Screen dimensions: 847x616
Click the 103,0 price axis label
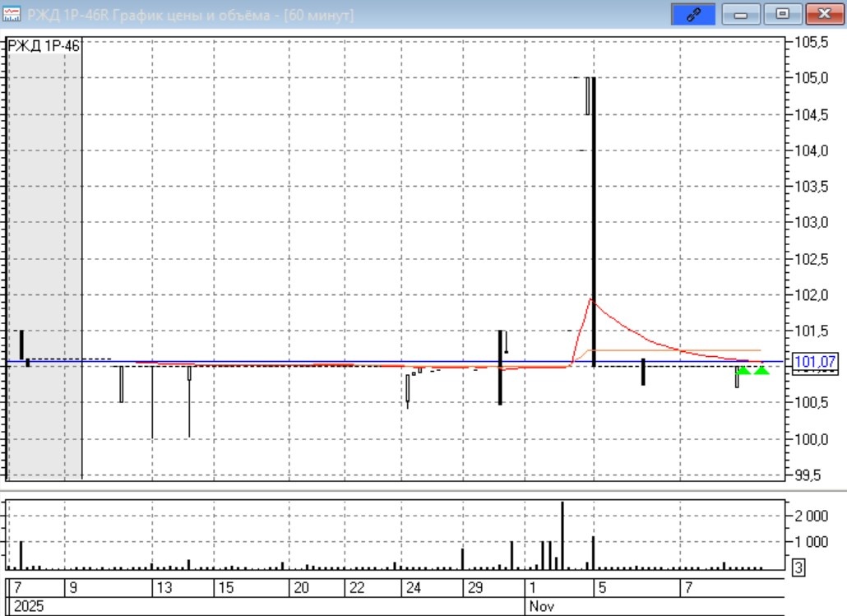click(811, 222)
